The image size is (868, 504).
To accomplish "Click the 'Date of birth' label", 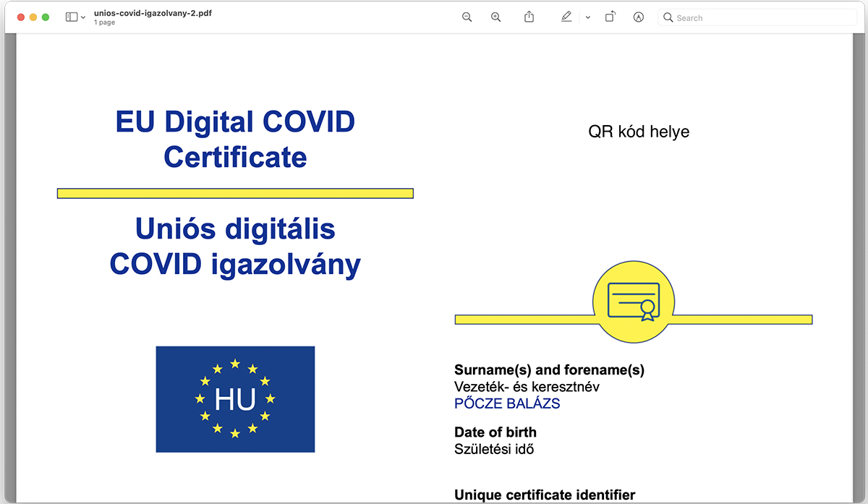I will click(495, 432).
